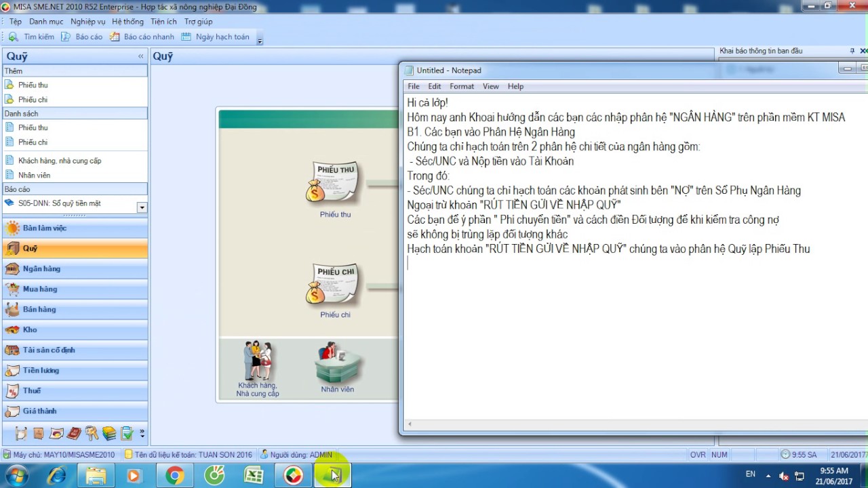Screen dimensions: 868x488
Task: Open the Hệ thống menu
Action: tap(128, 22)
